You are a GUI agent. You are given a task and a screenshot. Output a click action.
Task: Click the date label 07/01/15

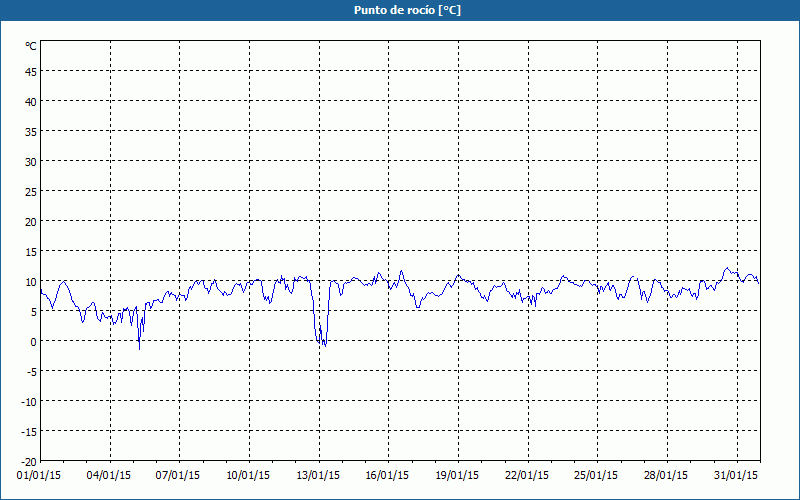click(178, 476)
